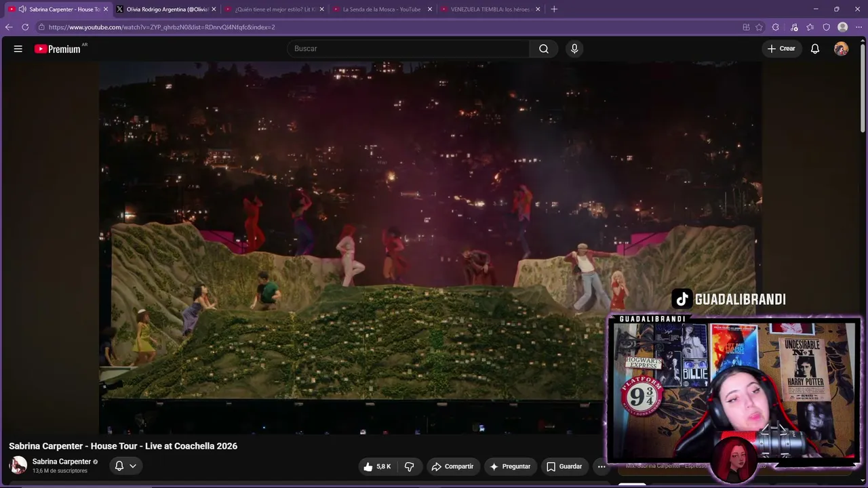Screen dimensions: 868x488
Task: Open the YouTube guide hamburger menu
Action: pos(18,49)
